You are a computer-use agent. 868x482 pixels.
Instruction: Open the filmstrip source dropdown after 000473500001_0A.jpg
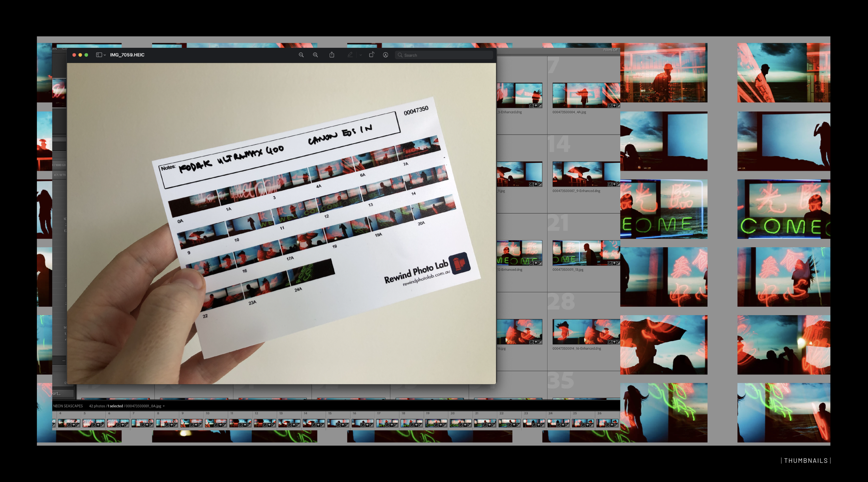click(164, 406)
